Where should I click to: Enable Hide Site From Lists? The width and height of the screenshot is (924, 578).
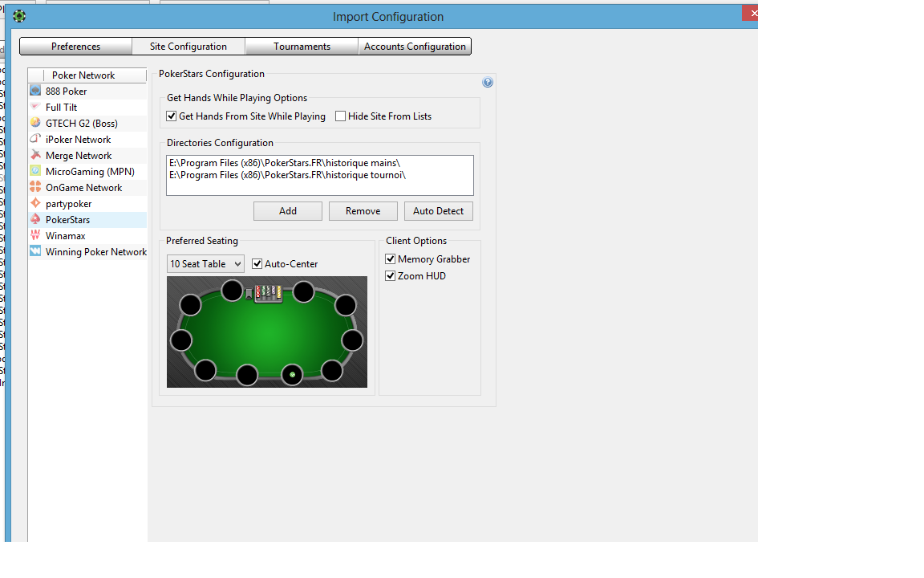point(341,116)
